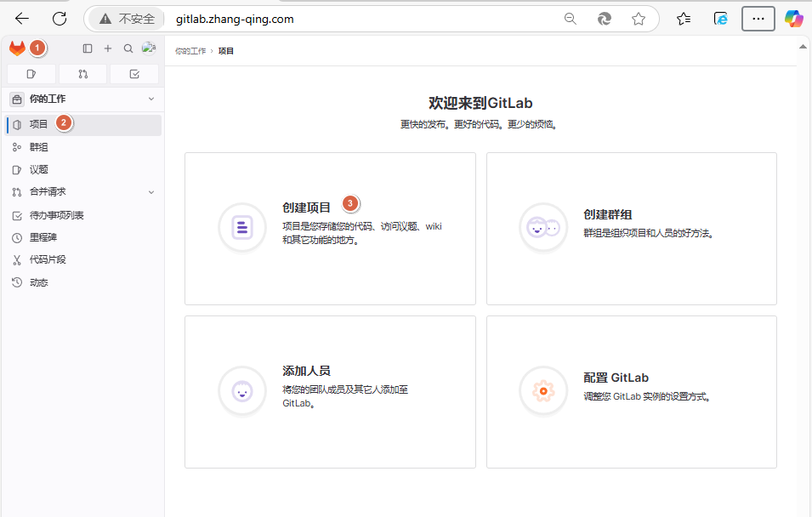The height and width of the screenshot is (517, 812).
Task: Open 代码片段 in the sidebar
Action: [83, 259]
